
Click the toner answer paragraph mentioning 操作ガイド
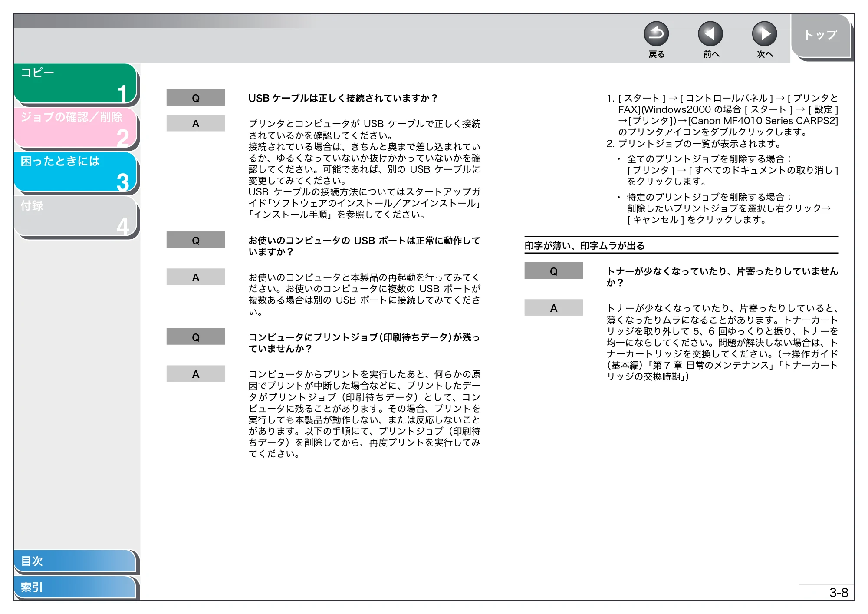click(x=722, y=343)
